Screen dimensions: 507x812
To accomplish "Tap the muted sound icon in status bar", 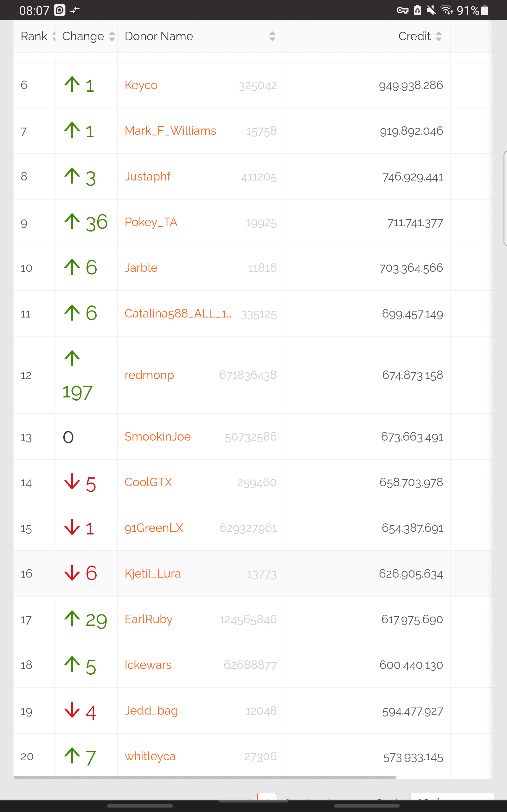I will pyautogui.click(x=431, y=10).
